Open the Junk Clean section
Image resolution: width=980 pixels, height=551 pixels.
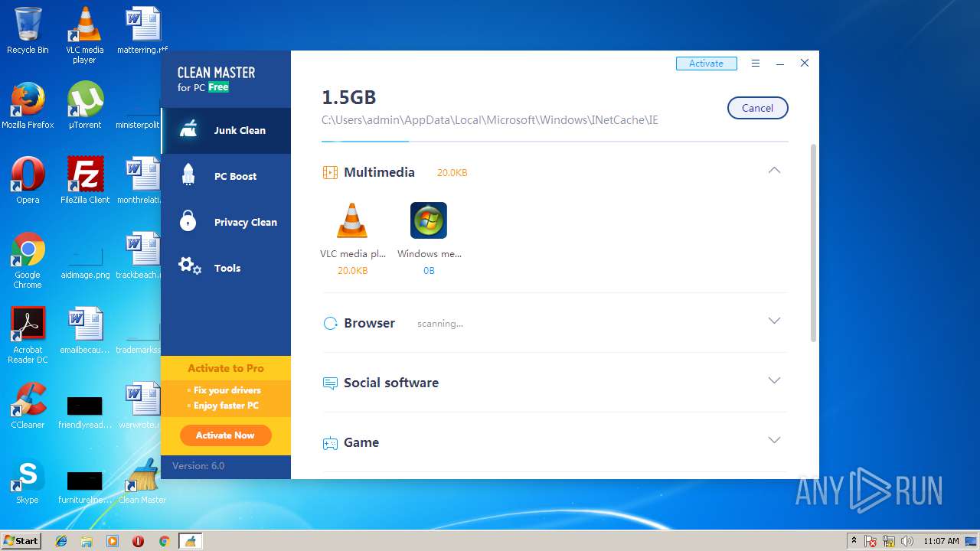[x=226, y=131]
